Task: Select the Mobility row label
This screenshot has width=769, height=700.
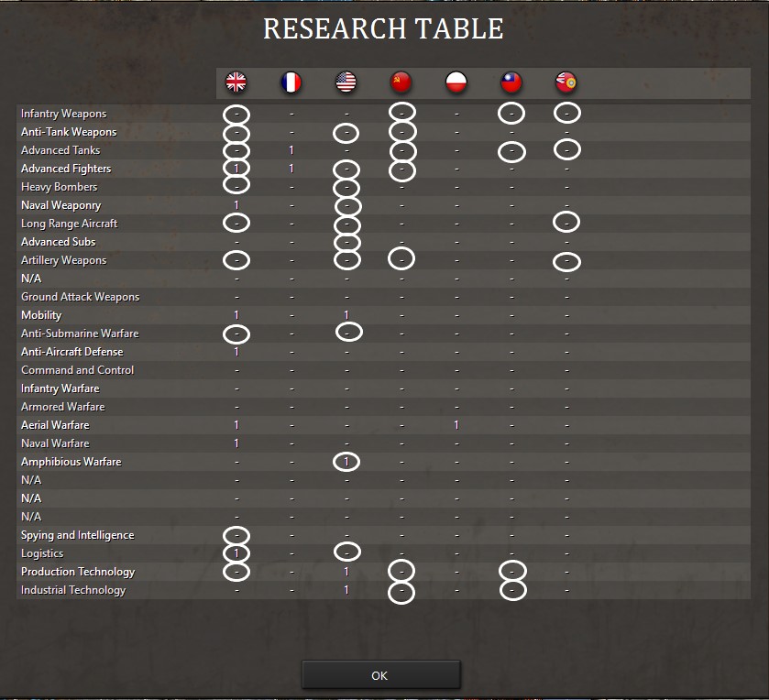Action: tap(41, 315)
